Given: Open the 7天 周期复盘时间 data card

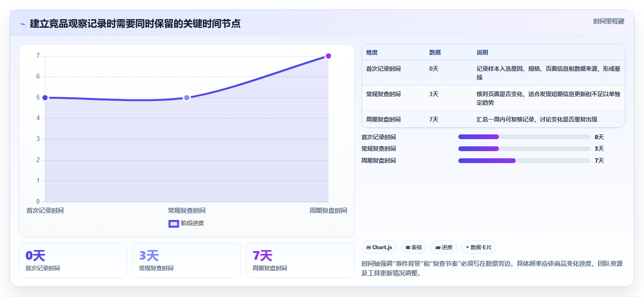Looking at the screenshot, I should 300,260.
